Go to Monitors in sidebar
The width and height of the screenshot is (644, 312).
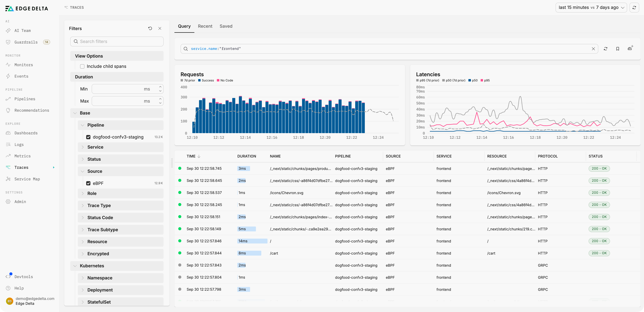[23, 65]
